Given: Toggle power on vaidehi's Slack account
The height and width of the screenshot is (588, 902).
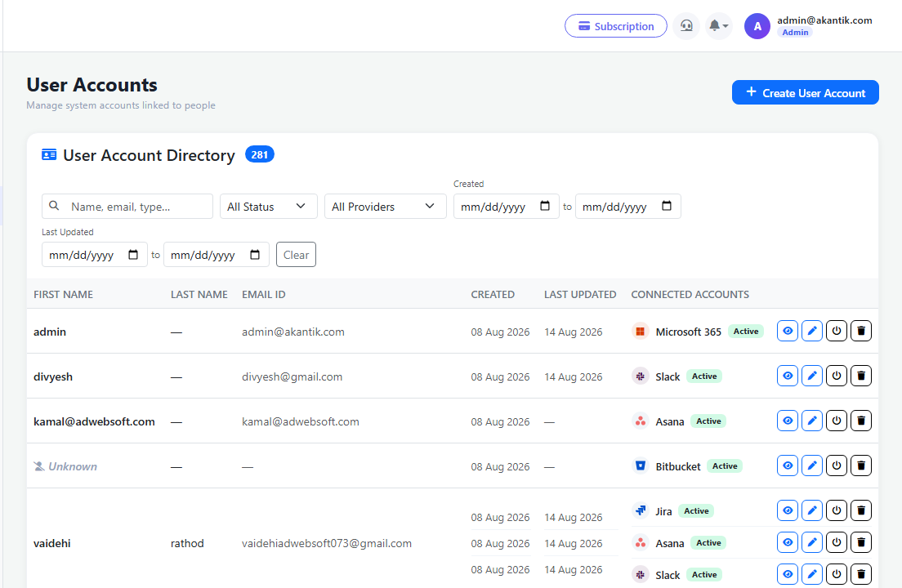Looking at the screenshot, I should click(837, 574).
